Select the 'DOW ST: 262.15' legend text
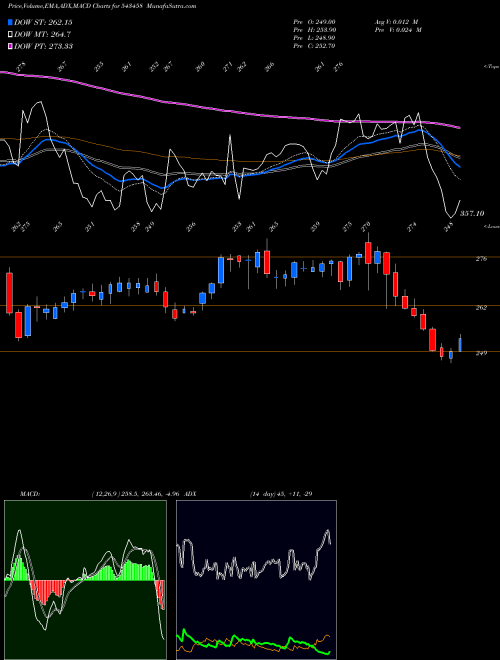Viewport: 500px width, 660px height. click(x=43, y=22)
